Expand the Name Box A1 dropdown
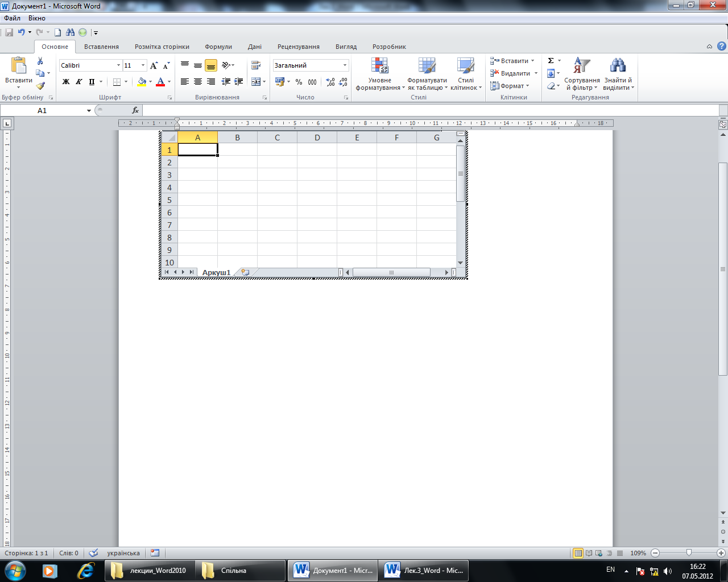 pyautogui.click(x=89, y=110)
